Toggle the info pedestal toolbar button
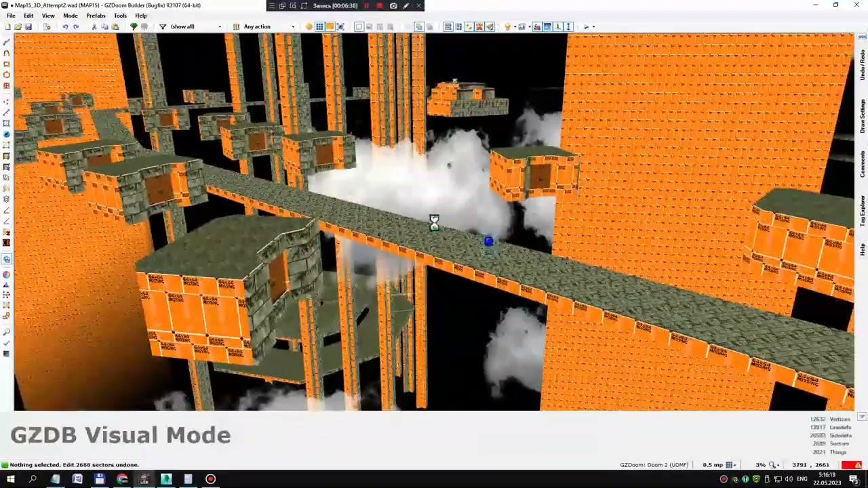Viewport: 868px width, 488px height. pyautogui.click(x=558, y=26)
